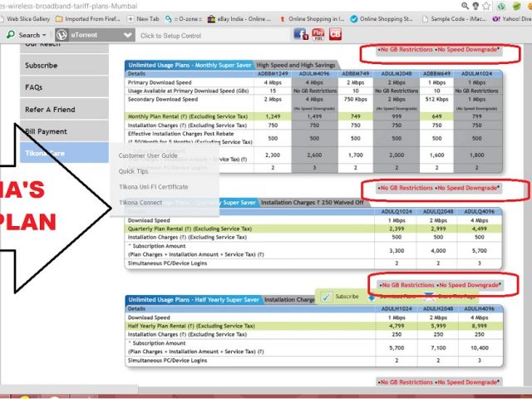This screenshot has height=399, width=532.
Task: Choose Quick Tips from the submenu
Action: tap(134, 171)
